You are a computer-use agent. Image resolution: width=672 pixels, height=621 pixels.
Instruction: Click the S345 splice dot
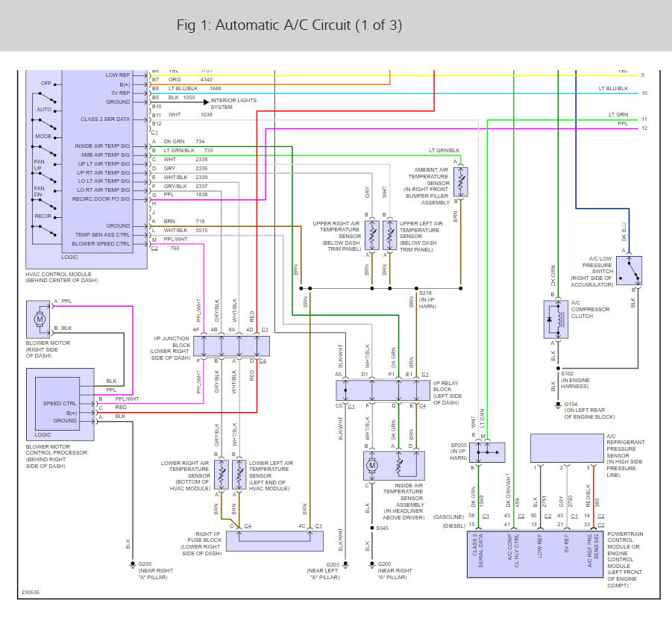pos(372,528)
